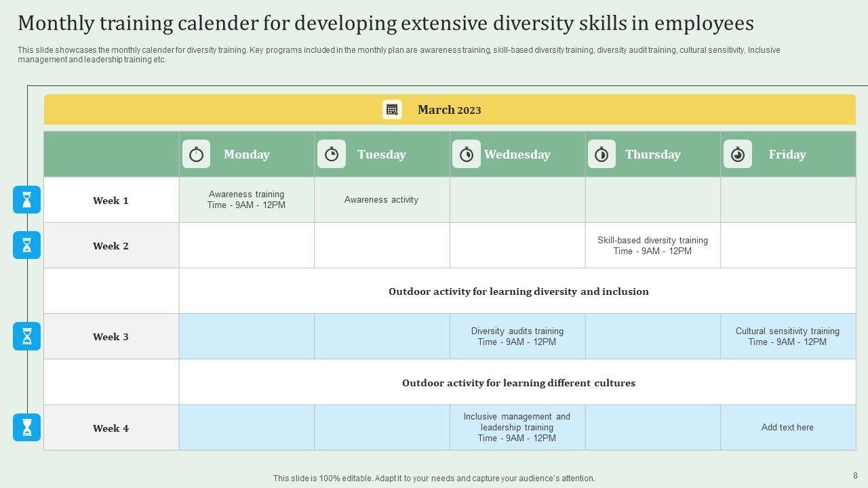Click the slide title text
The height and width of the screenshot is (488, 868).
(x=385, y=24)
